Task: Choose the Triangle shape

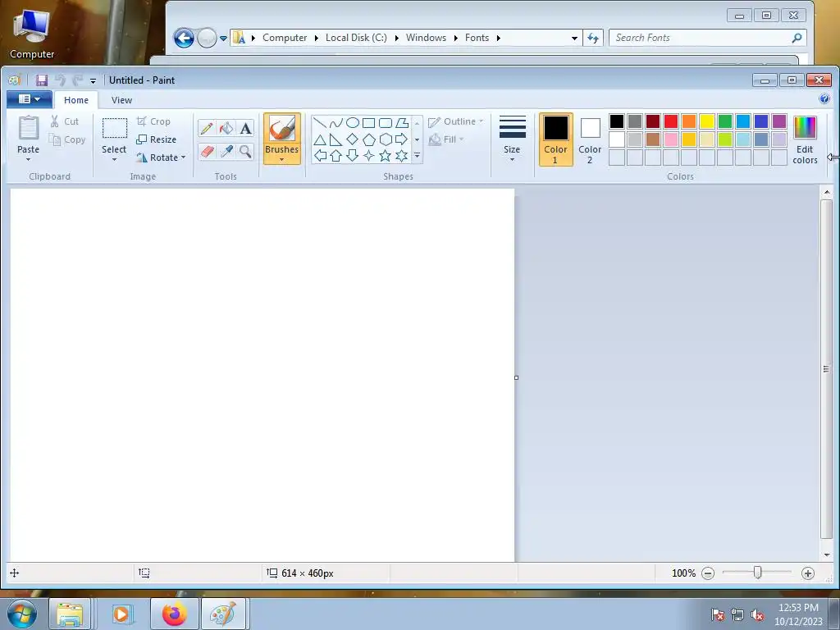Action: click(320, 139)
